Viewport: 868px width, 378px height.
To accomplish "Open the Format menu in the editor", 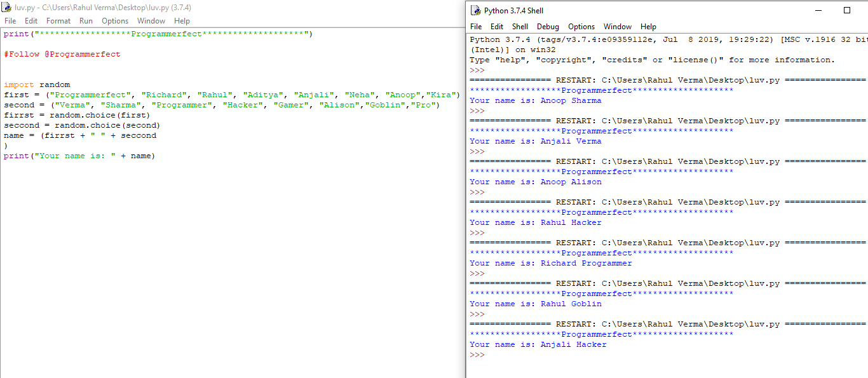I will (58, 20).
